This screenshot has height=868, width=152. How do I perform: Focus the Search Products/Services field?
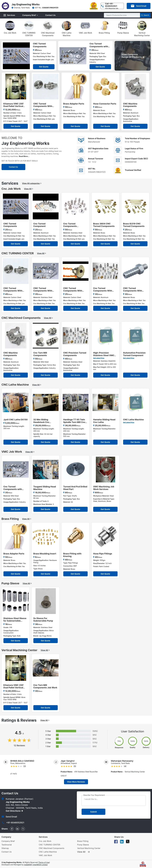pos(122,15)
